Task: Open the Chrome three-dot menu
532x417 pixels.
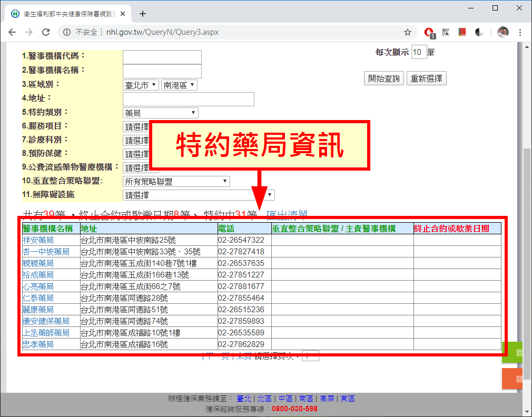Action: [x=520, y=32]
